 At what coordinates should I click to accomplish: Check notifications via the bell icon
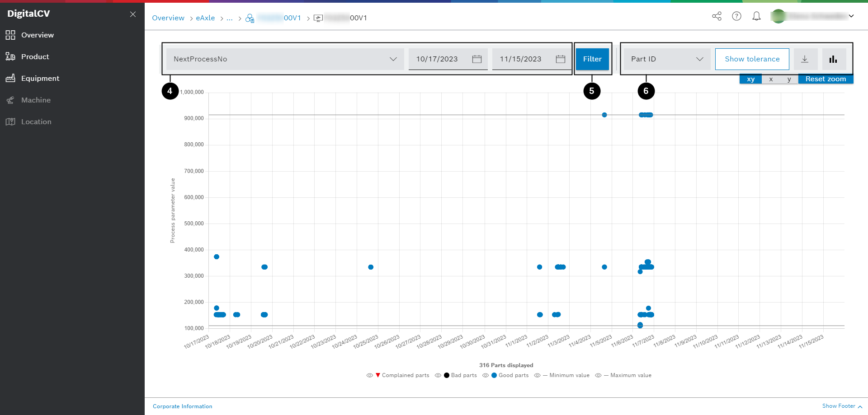tap(757, 16)
